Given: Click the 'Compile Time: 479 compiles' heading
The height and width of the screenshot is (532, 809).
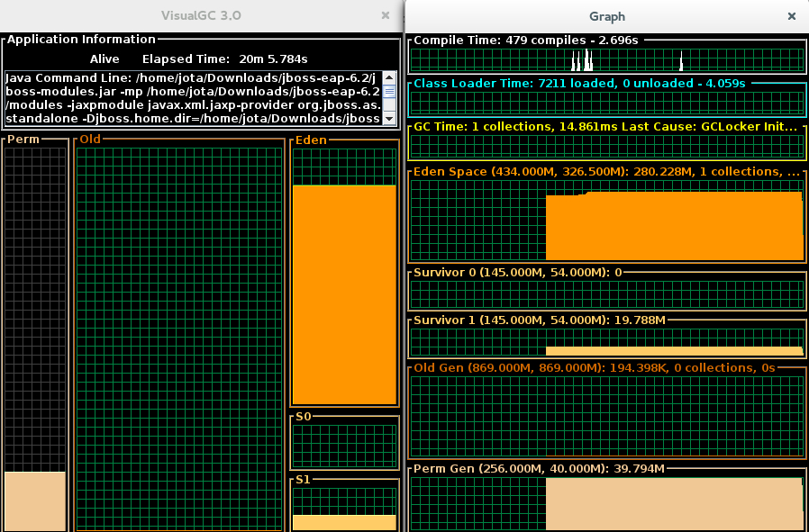Looking at the screenshot, I should (526, 41).
